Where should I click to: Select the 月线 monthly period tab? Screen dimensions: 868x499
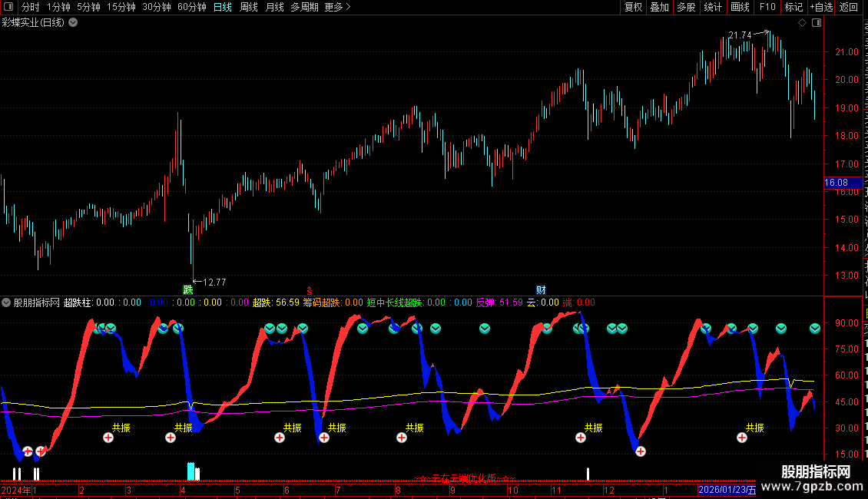pyautogui.click(x=274, y=7)
